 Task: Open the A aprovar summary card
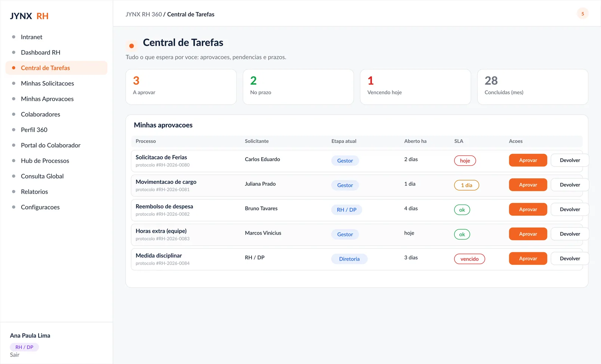[x=181, y=87]
